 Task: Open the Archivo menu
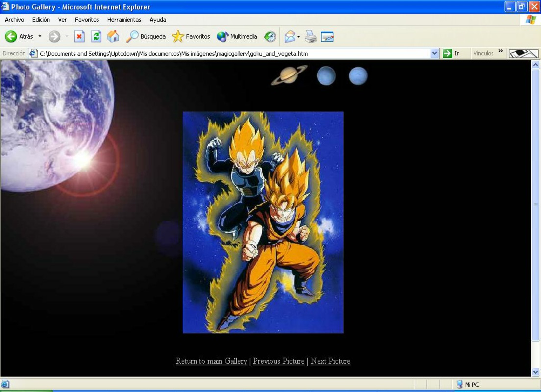click(15, 20)
